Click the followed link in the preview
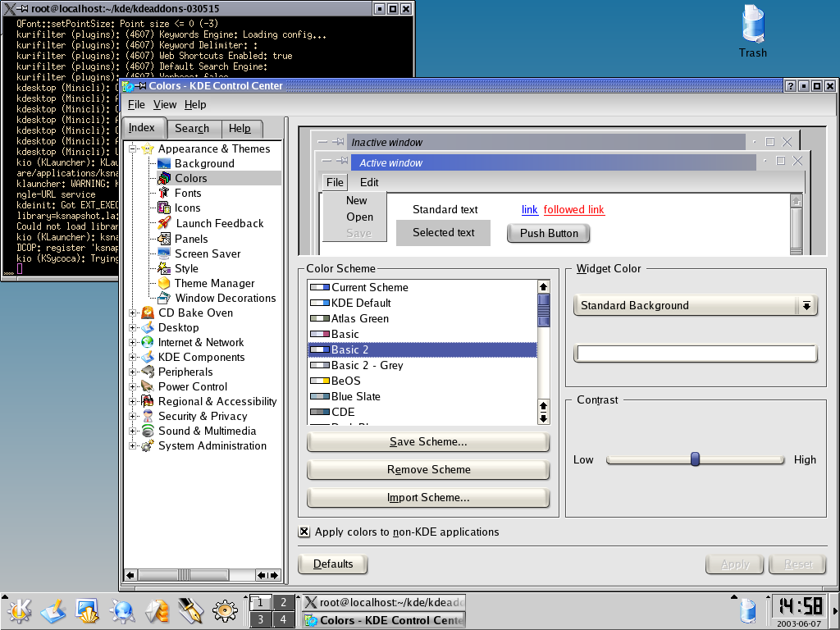The width and height of the screenshot is (840, 630). tap(573, 209)
